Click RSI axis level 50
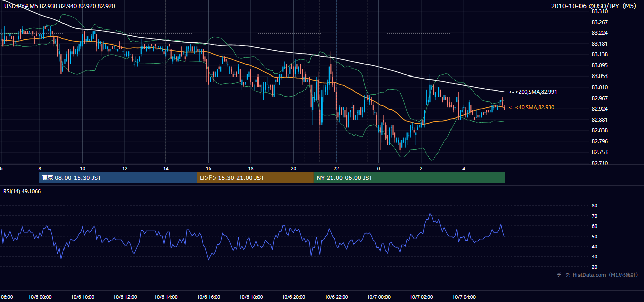The width and height of the screenshot is (644, 302). click(594, 236)
